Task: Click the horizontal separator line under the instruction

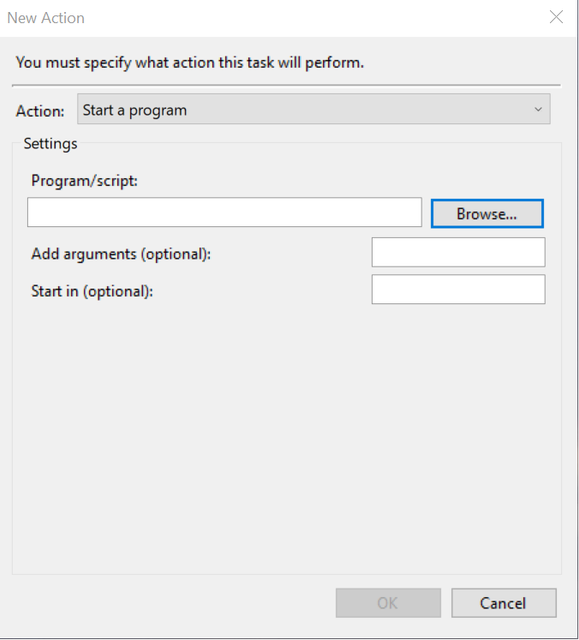Action: (286, 85)
